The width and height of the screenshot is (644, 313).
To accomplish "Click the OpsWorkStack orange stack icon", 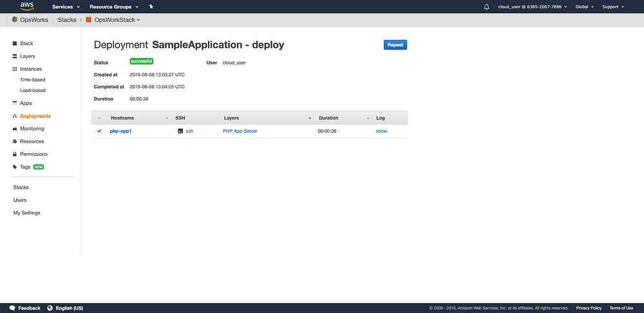I will [88, 20].
